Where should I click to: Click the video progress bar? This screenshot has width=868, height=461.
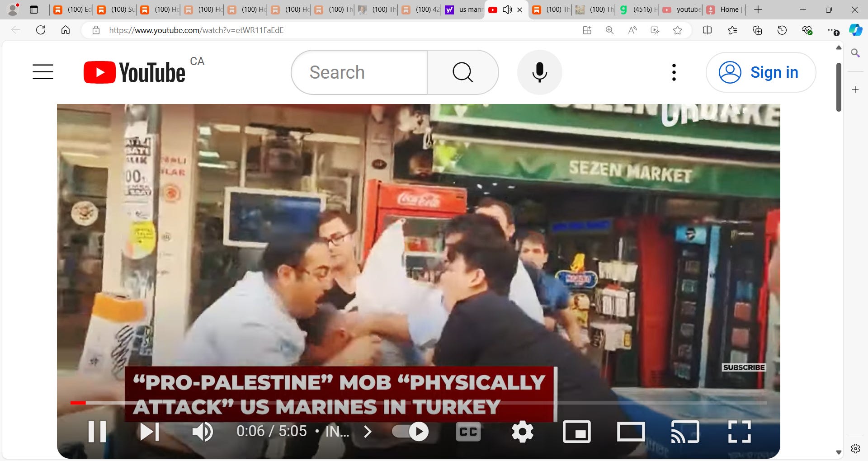click(x=418, y=403)
